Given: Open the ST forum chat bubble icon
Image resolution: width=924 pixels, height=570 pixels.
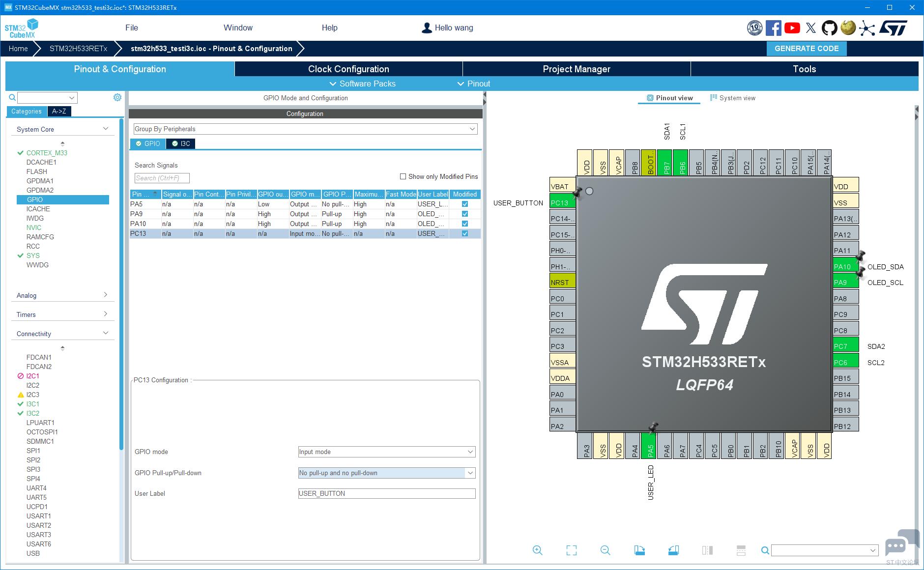Looking at the screenshot, I should [901, 543].
